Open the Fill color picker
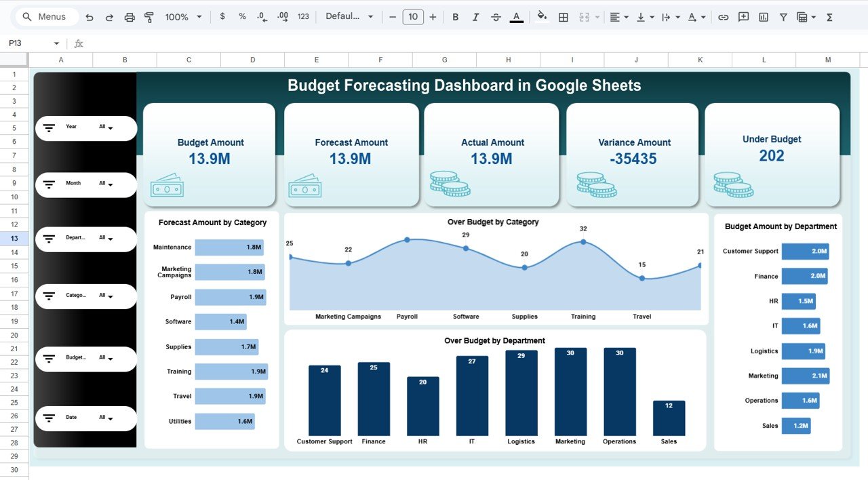This screenshot has width=868, height=480. (x=541, y=17)
